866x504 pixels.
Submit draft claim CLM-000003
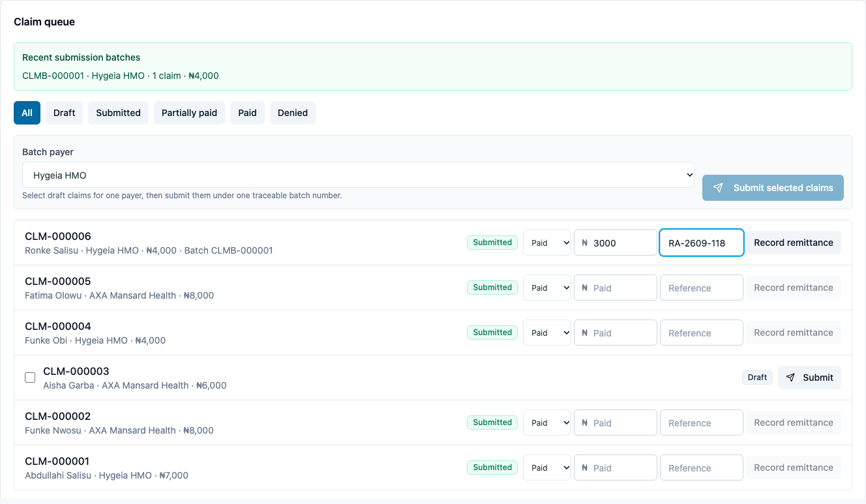[809, 378]
